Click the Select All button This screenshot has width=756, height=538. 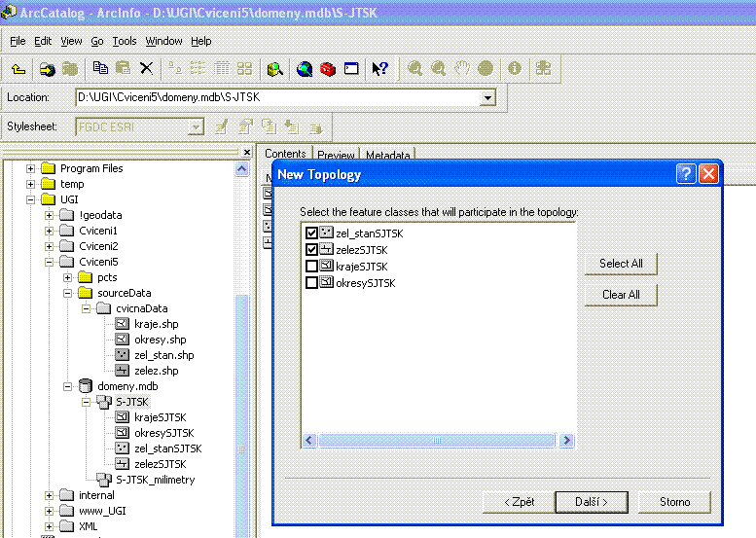pos(621,264)
